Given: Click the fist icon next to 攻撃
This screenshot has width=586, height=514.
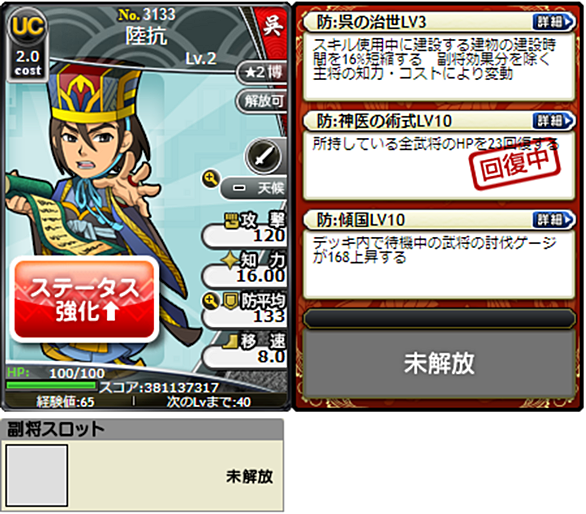Looking at the screenshot, I should tap(232, 220).
